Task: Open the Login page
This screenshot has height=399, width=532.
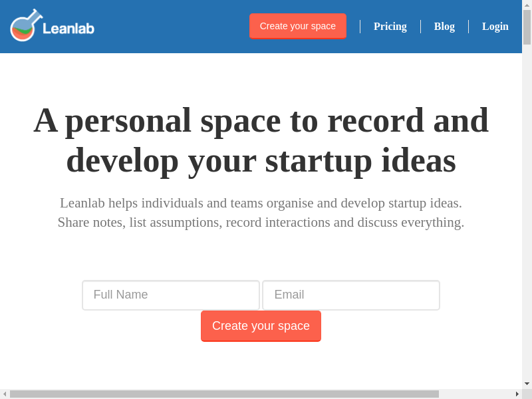Action: coord(495,27)
